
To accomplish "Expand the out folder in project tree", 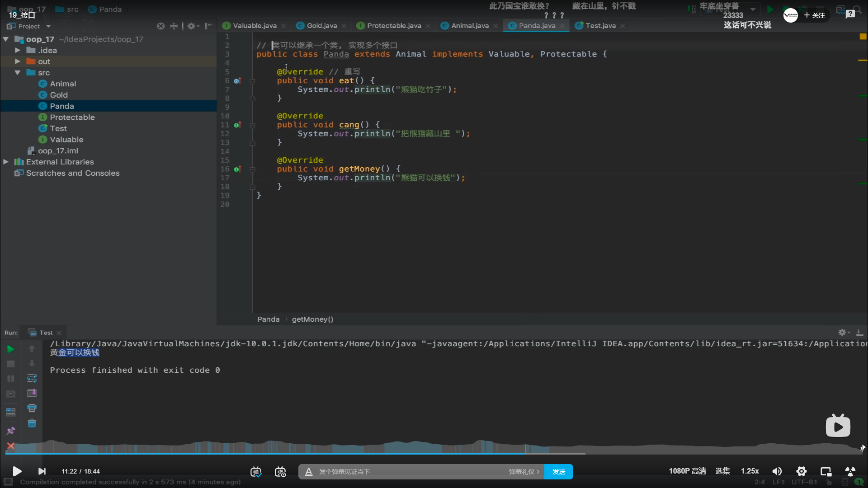I will 17,61.
